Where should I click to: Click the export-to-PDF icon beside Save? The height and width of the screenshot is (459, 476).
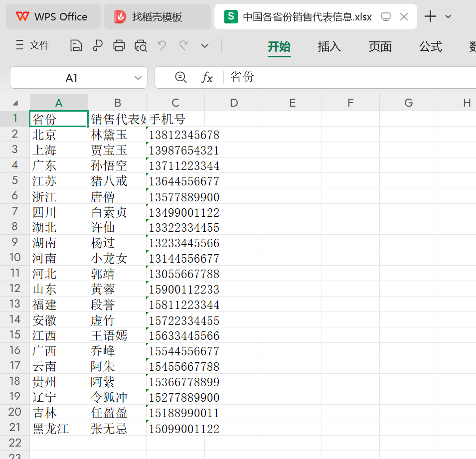98,46
